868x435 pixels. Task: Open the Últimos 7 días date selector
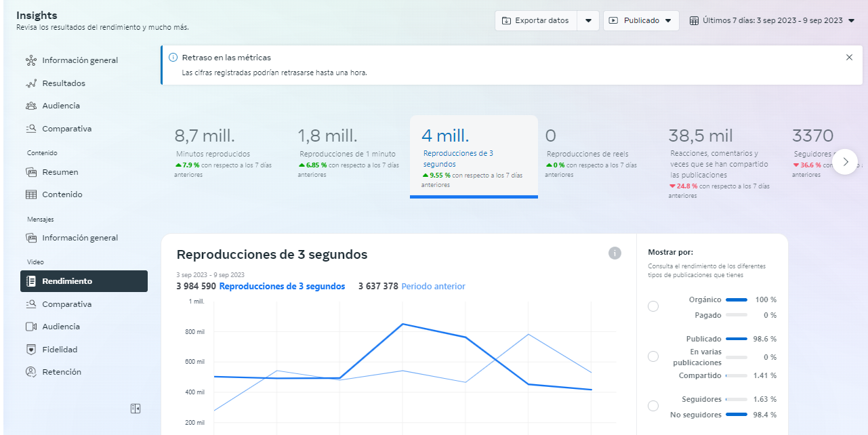coord(772,20)
